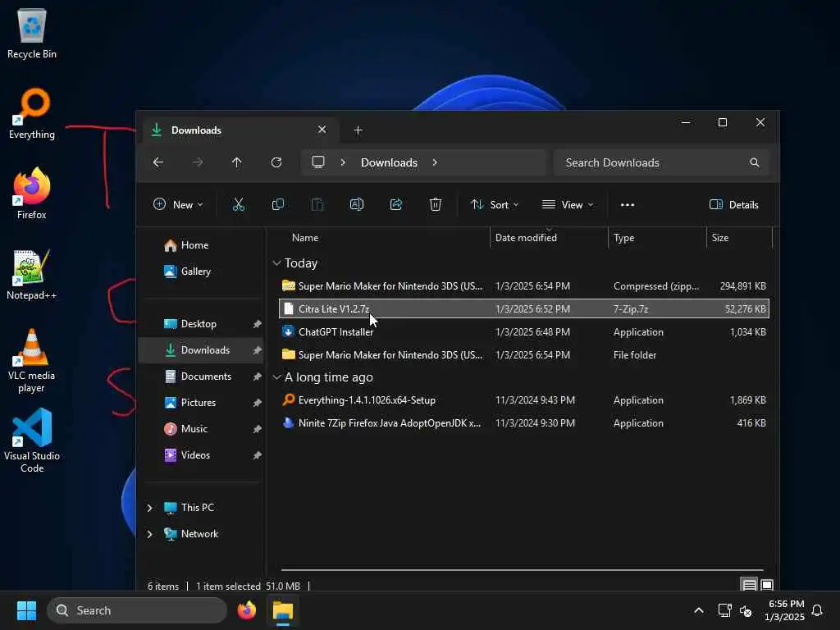Open the New item dropdown
The width and height of the screenshot is (840, 630).
[x=178, y=204]
